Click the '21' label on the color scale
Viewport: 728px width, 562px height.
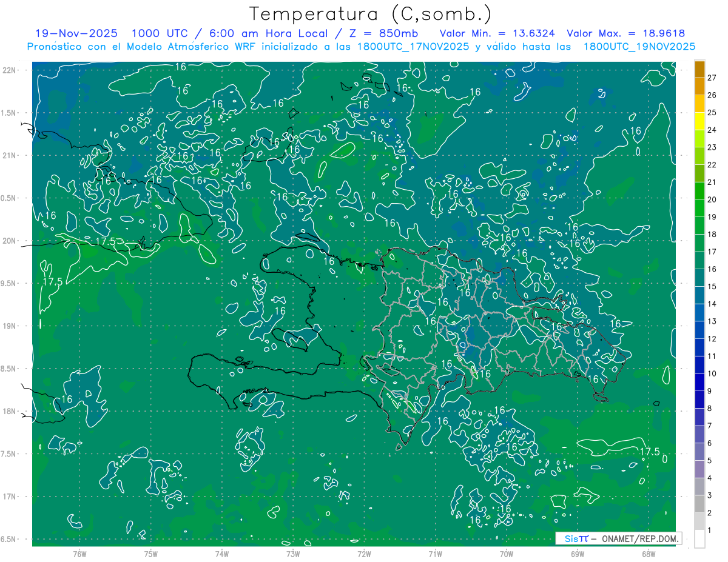point(712,182)
